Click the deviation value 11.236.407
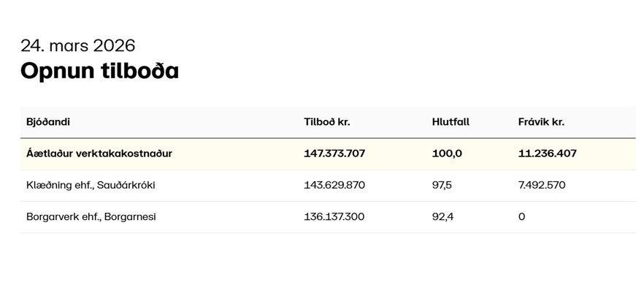The image size is (644, 307). tap(548, 153)
